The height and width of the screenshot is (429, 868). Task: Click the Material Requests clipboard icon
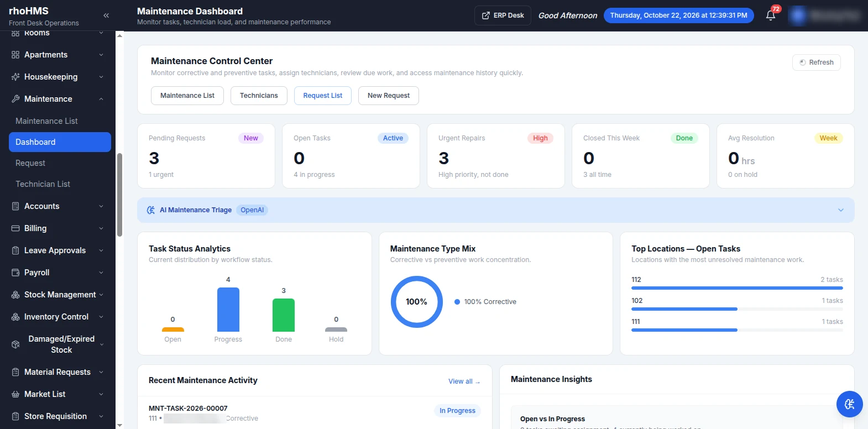(15, 372)
